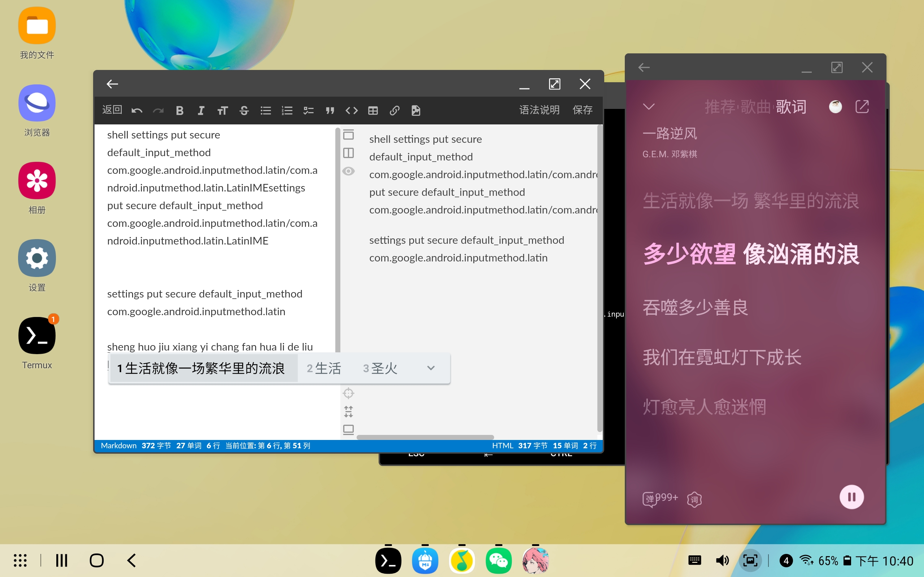
Task: Toggle the HTML preview eye icon
Action: pos(348,171)
